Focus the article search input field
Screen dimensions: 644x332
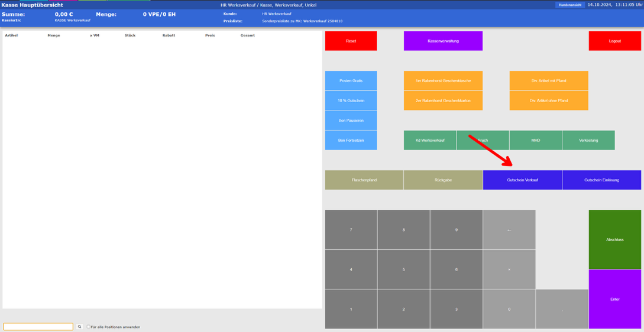click(38, 327)
